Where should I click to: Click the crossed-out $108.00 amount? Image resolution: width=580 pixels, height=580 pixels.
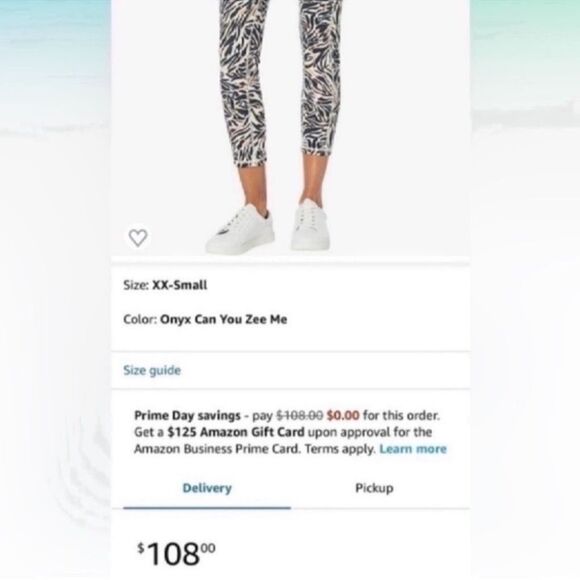(300, 415)
